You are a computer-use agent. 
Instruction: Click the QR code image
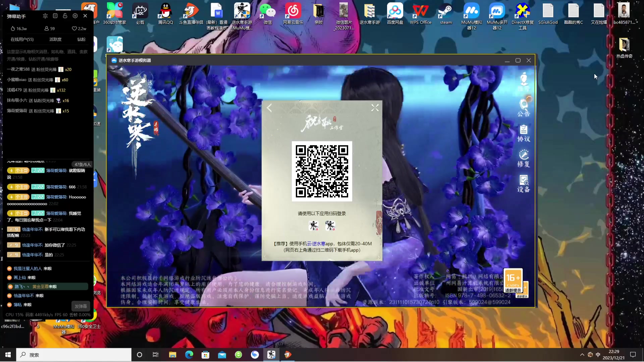(322, 171)
